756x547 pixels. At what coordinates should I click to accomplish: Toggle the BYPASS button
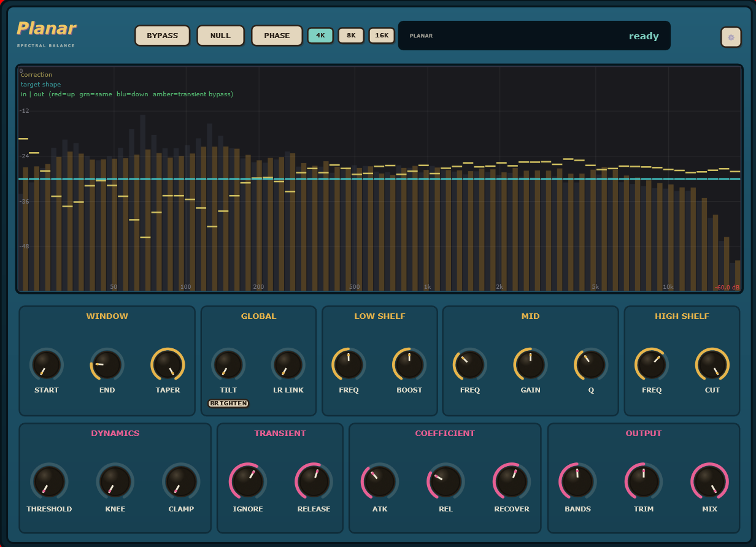[162, 36]
